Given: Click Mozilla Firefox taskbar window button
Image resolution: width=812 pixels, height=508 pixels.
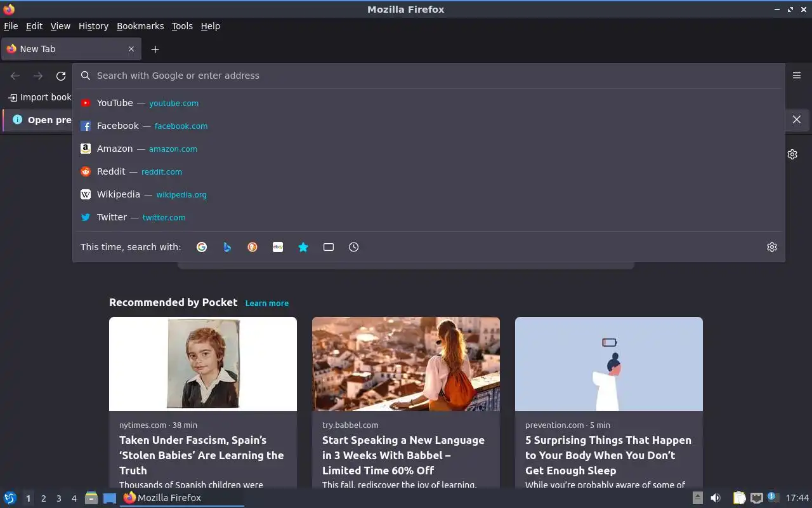Looking at the screenshot, I should point(182,498).
